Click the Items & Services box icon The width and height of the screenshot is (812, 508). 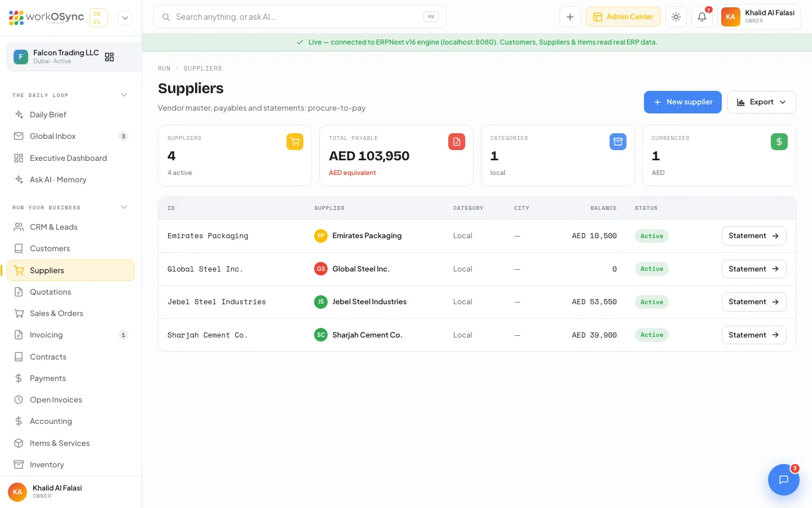tap(19, 443)
